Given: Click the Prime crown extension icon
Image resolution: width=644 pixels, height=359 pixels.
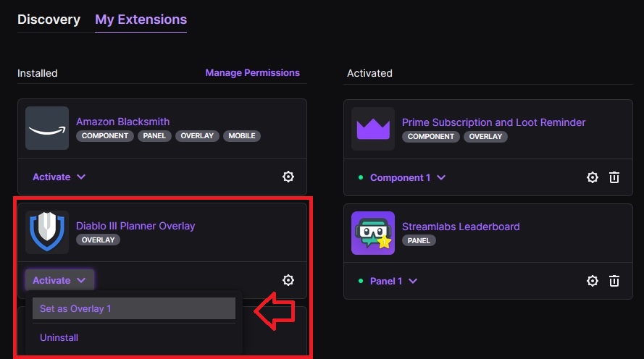Looking at the screenshot, I should [373, 129].
